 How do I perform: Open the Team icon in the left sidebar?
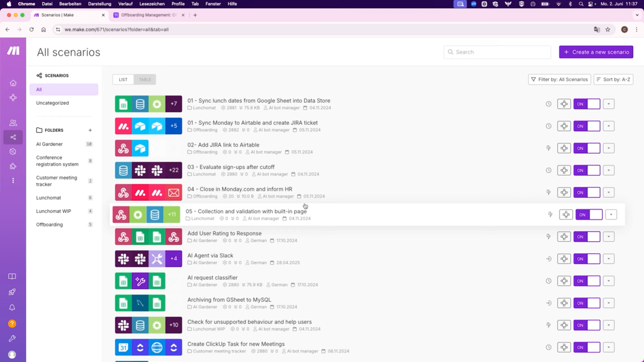click(x=13, y=123)
